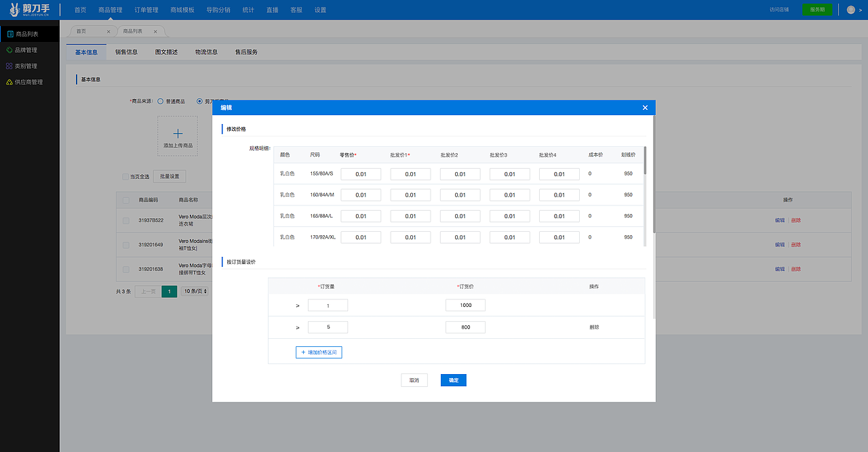Close the 商品列表 page tab

(x=155, y=31)
